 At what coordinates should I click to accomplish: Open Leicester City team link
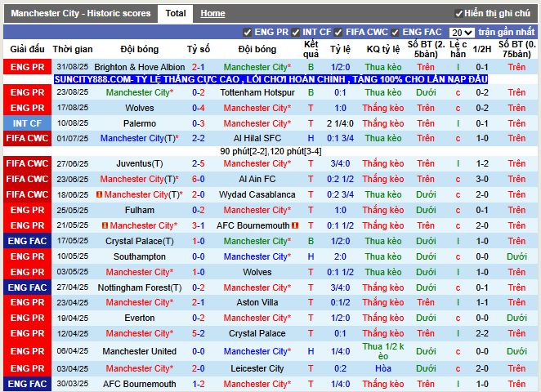(257, 368)
